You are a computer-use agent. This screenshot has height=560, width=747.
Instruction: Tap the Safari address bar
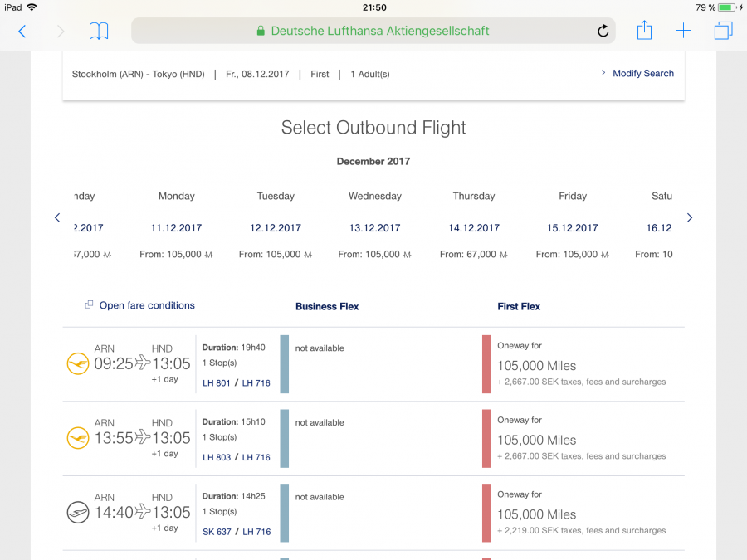tap(373, 32)
